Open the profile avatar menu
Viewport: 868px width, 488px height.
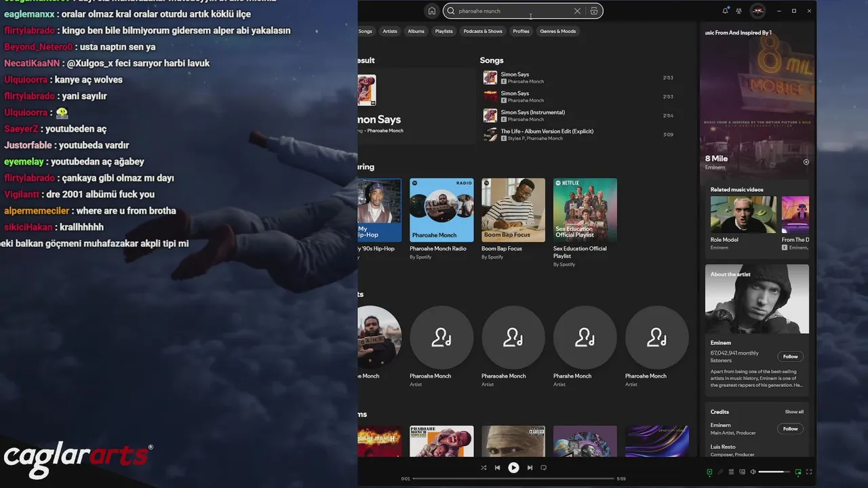tap(757, 11)
